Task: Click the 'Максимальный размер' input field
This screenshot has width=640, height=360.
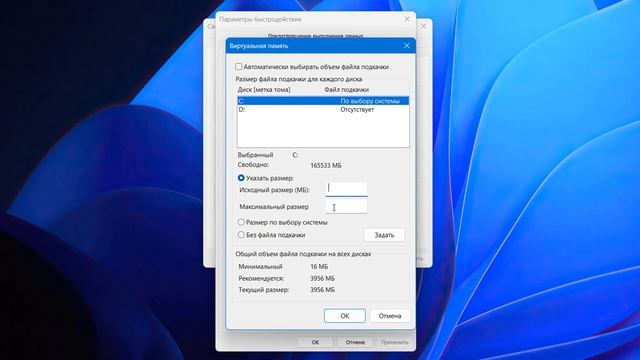Action: click(346, 207)
